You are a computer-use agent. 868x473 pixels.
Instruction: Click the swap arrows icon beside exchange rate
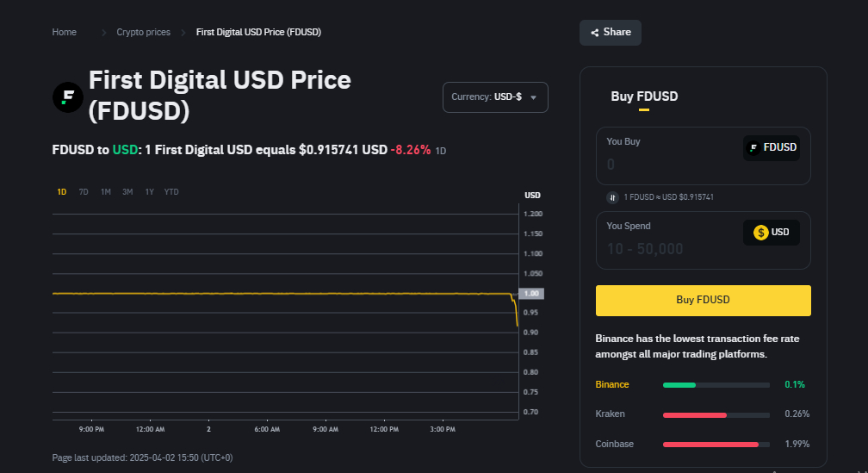point(613,197)
